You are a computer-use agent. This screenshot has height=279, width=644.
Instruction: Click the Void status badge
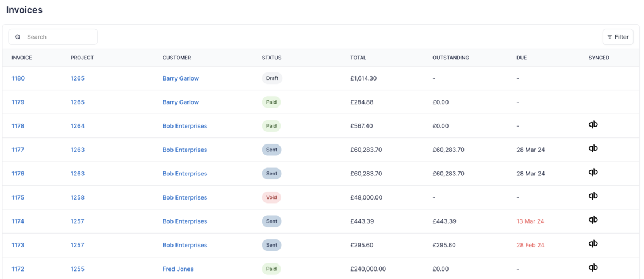click(271, 197)
